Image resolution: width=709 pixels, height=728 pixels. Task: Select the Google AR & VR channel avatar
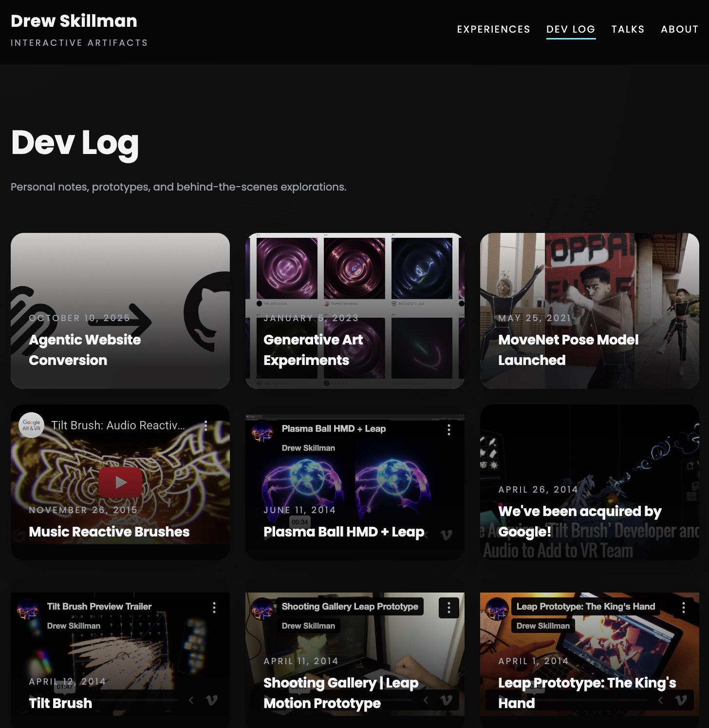click(x=31, y=425)
